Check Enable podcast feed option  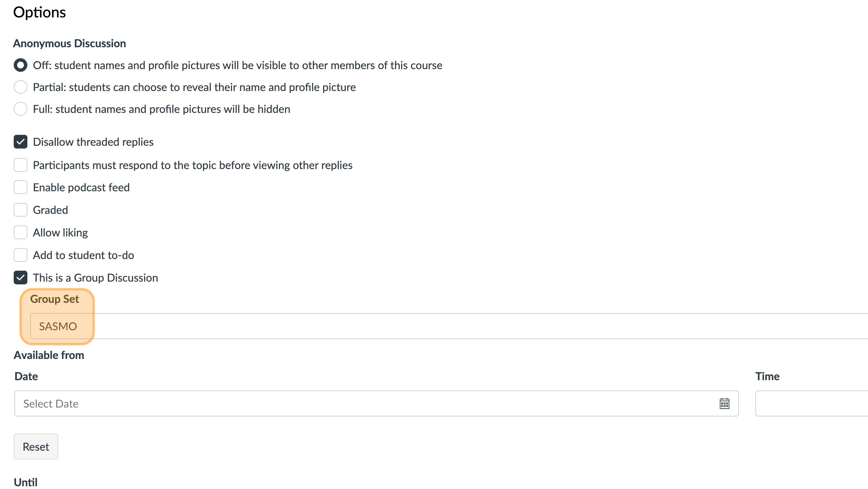(x=21, y=188)
